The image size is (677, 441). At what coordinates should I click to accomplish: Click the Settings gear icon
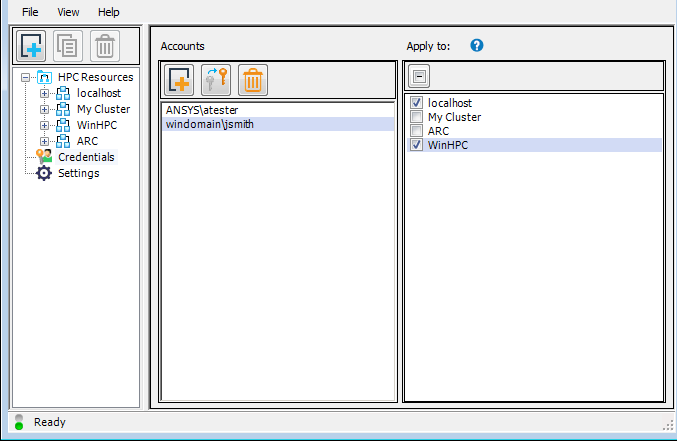44,173
